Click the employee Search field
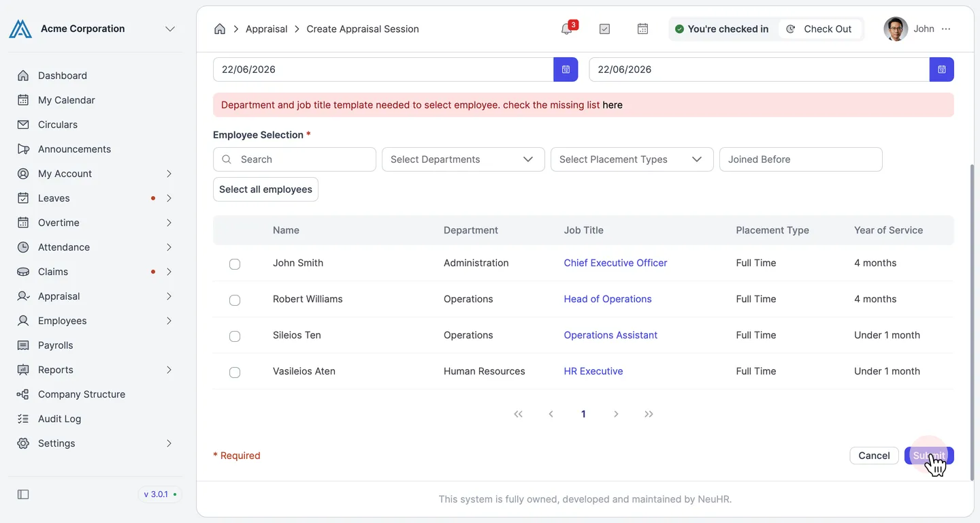The width and height of the screenshot is (980, 523). click(x=295, y=159)
